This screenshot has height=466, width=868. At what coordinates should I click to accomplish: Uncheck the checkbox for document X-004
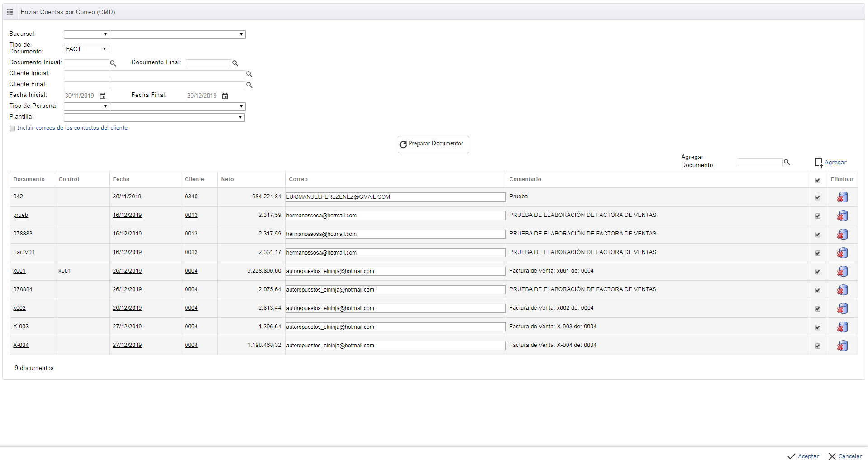(x=818, y=346)
